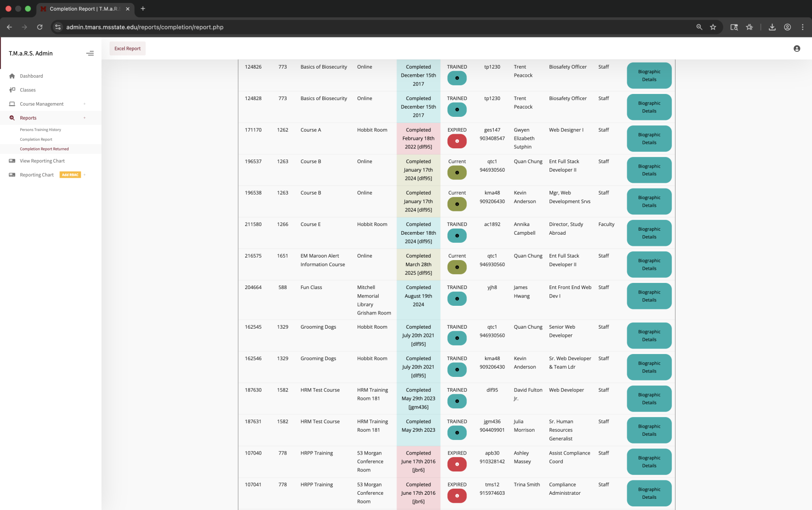812x510 pixels.
Task: Collapse the sidebar using the hamburger icon
Action: [x=90, y=53]
